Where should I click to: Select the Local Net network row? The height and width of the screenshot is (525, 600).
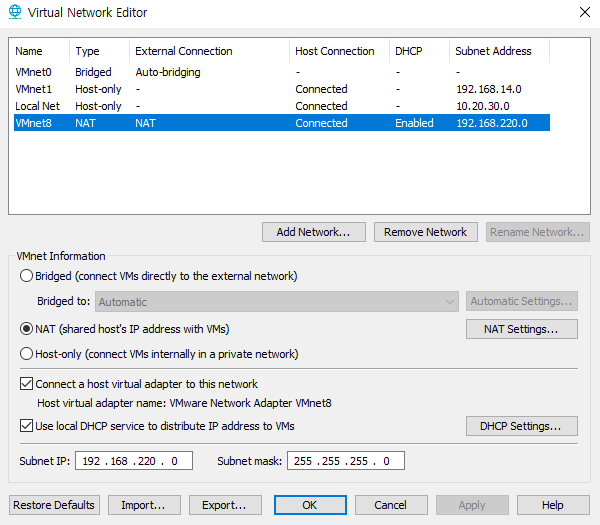pos(282,106)
